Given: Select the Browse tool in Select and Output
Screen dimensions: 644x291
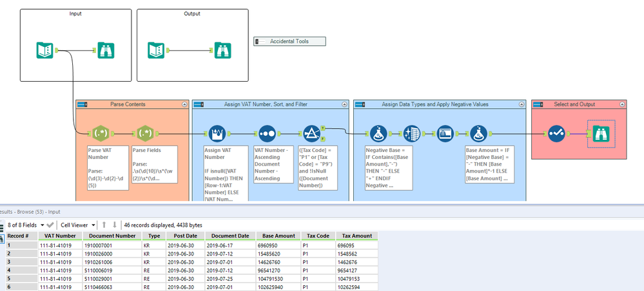Looking at the screenshot, I should point(601,134).
